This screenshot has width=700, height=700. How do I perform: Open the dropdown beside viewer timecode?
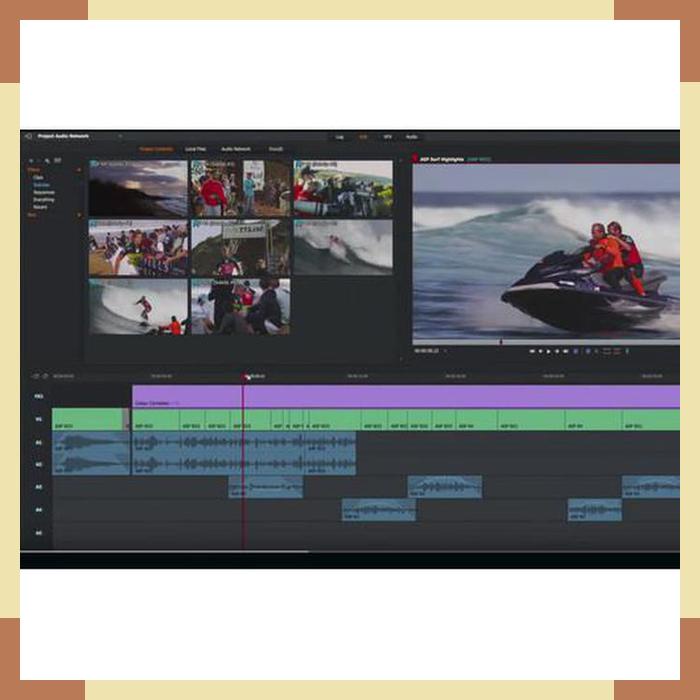(445, 351)
